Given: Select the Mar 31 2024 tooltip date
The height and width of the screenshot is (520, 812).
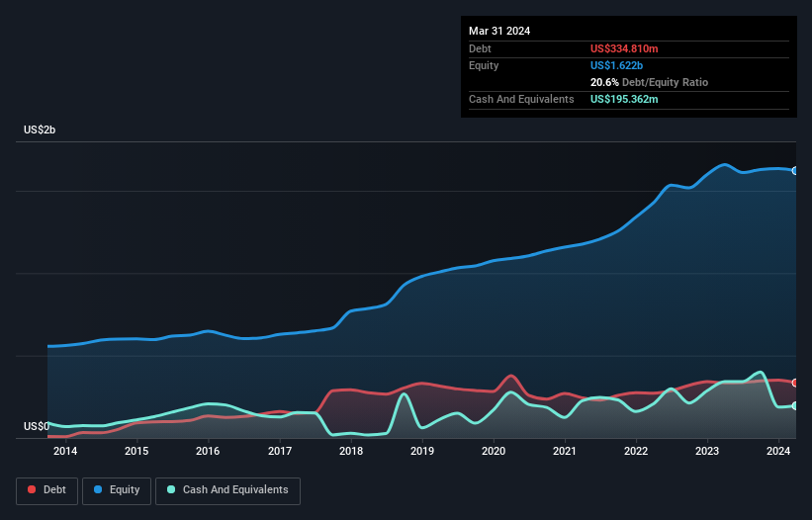Looking at the screenshot, I should [x=499, y=31].
